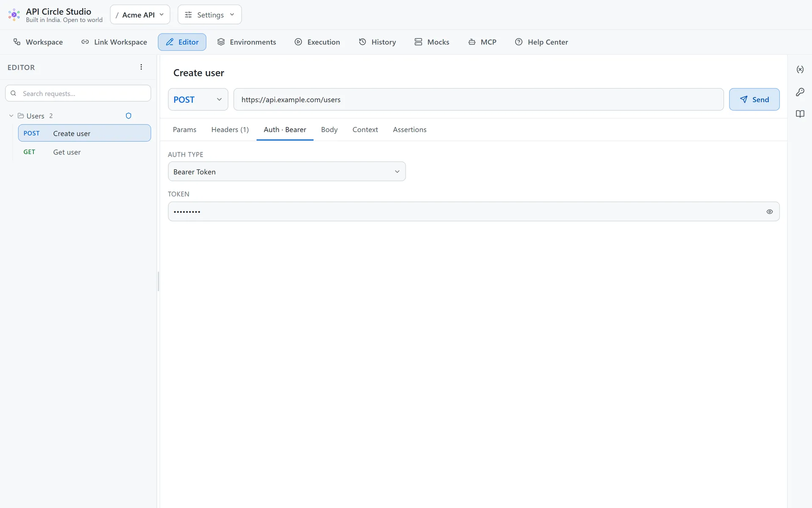Screen dimensions: 812x508
Task: Click the paper plane icon on Send
Action: (743, 99)
